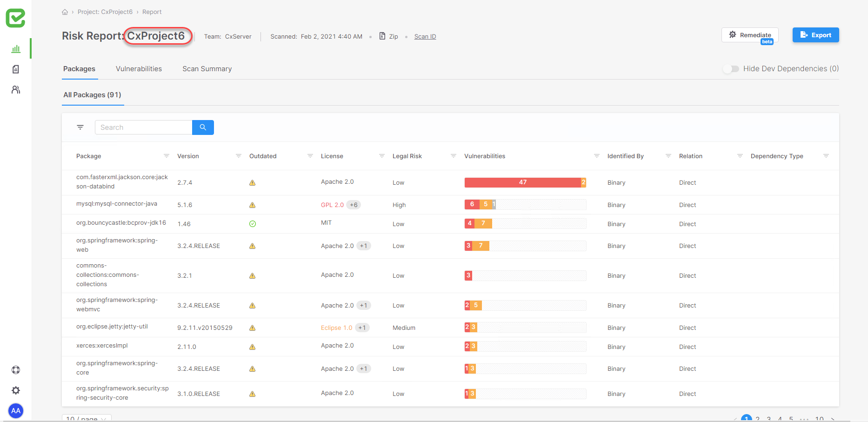Click the magnifier search button
868x422 pixels.
point(203,127)
